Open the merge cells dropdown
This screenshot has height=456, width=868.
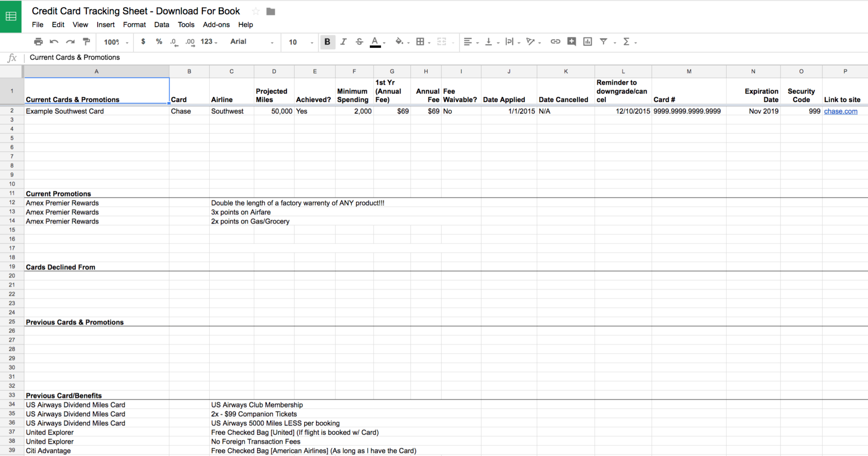click(x=445, y=42)
